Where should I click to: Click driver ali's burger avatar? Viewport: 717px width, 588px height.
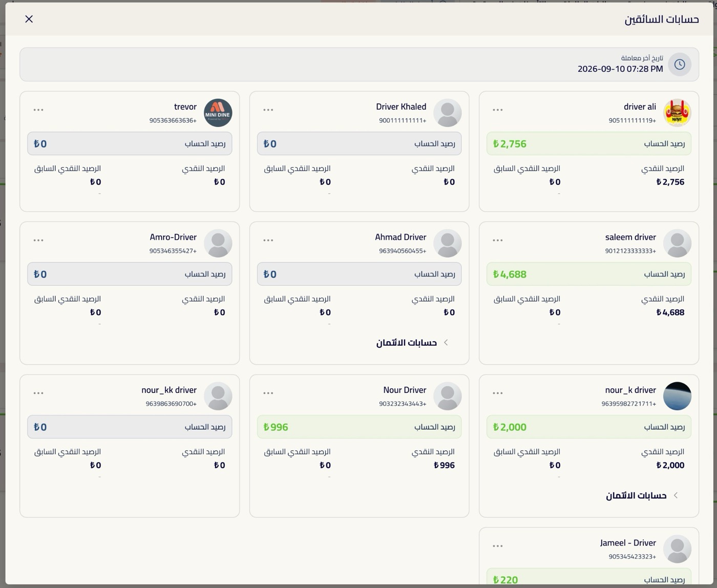(677, 113)
